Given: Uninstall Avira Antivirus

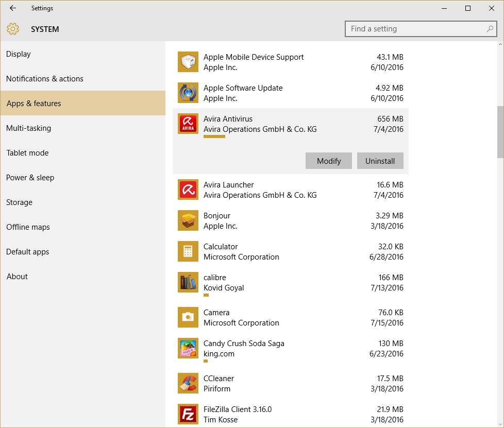Looking at the screenshot, I should point(380,161).
